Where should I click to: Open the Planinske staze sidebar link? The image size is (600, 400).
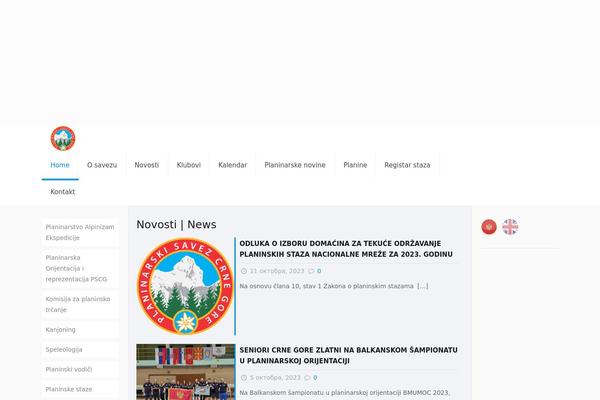pos(80,389)
